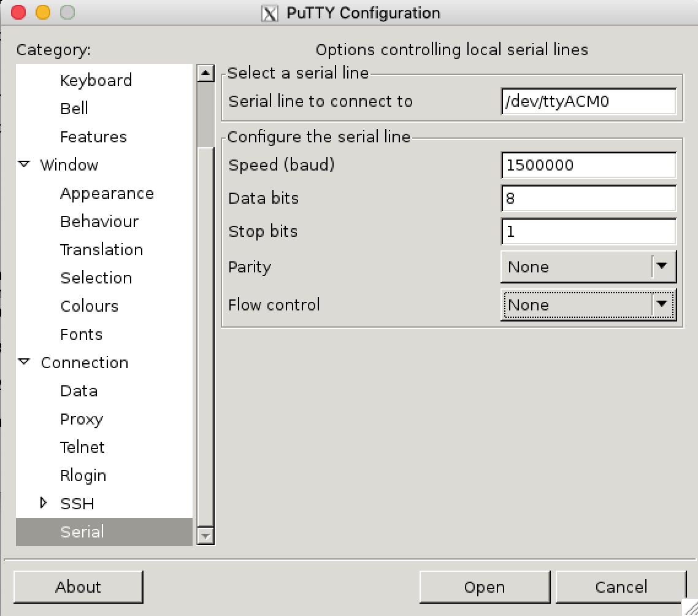The image size is (698, 616).
Task: Click the About button
Action: 79,587
